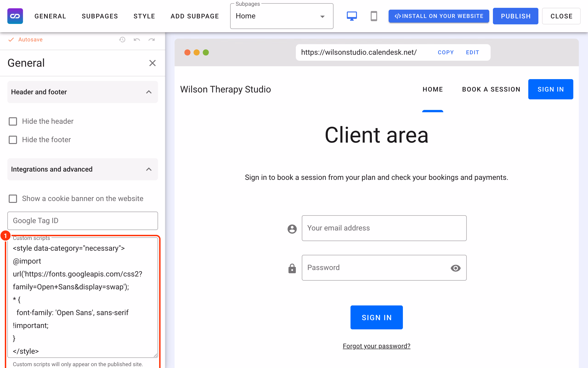Switch to desktop preview icon
Image resolution: width=588 pixels, height=368 pixels.
(x=352, y=16)
